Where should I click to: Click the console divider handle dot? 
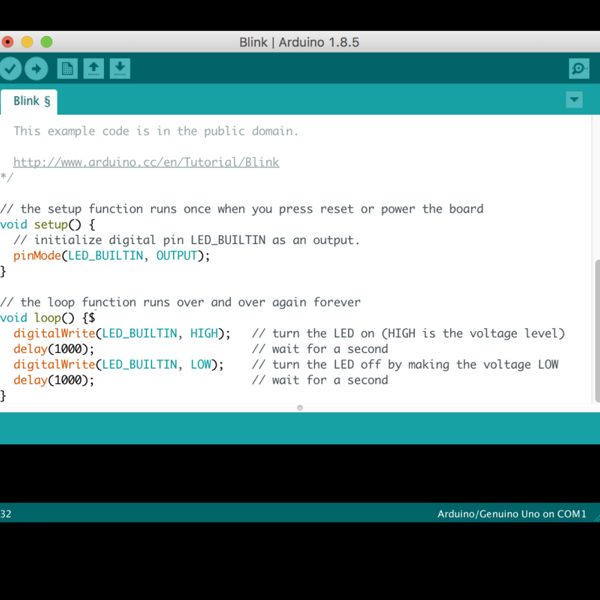tap(300, 408)
